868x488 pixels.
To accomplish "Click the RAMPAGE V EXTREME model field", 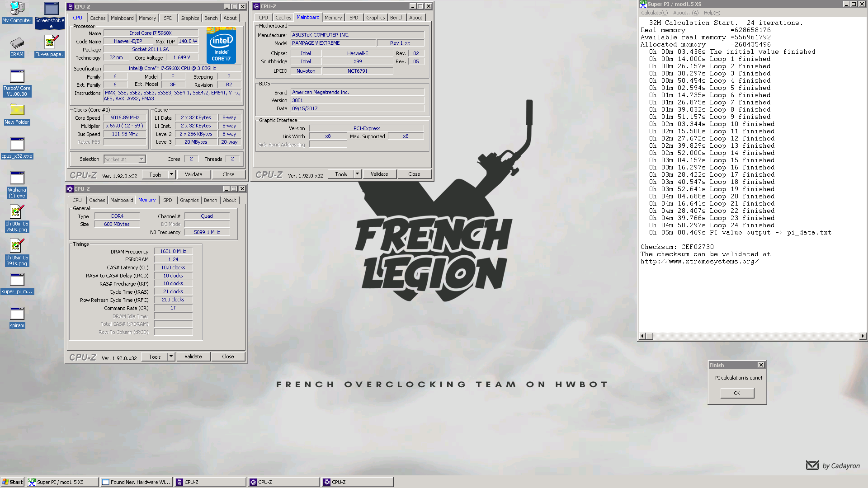I will 333,43.
